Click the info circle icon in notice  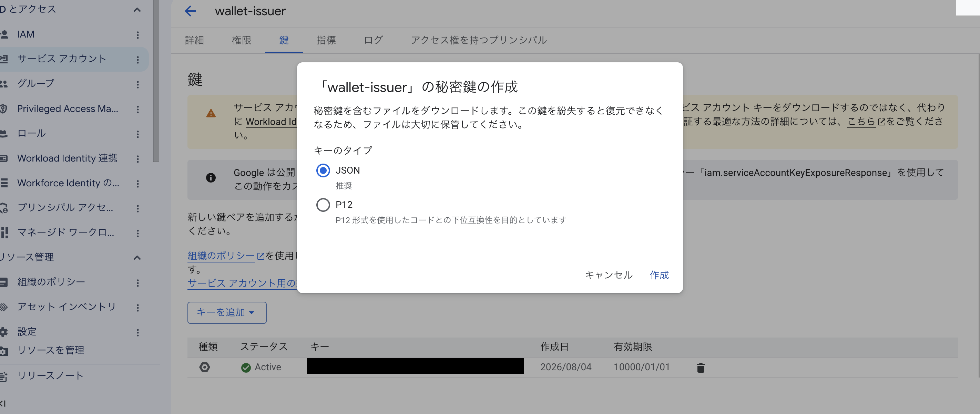211,177
